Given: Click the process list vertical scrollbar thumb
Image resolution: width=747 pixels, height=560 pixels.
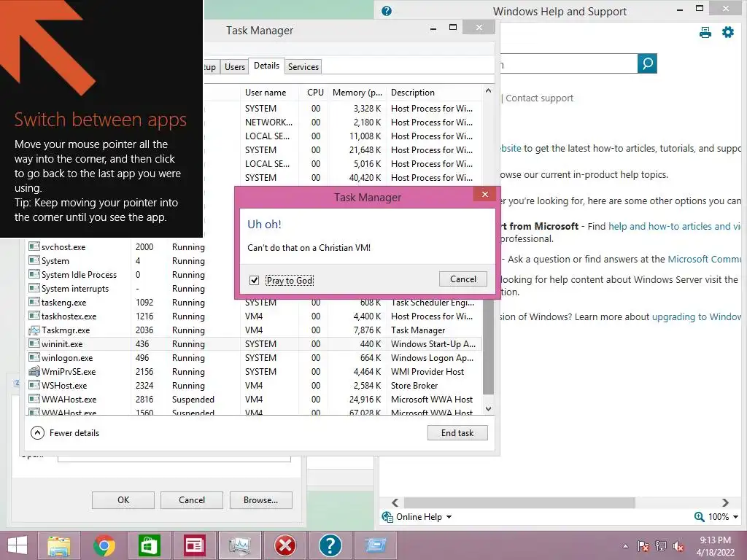Looking at the screenshot, I should click(x=488, y=348).
